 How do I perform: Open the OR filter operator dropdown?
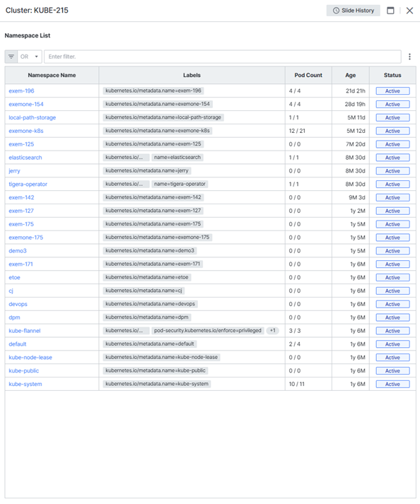click(x=30, y=57)
